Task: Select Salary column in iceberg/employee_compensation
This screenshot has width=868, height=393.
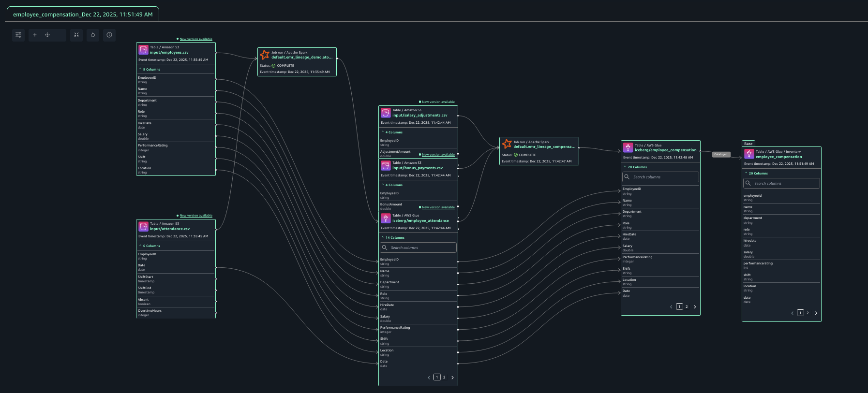Action: (661, 248)
